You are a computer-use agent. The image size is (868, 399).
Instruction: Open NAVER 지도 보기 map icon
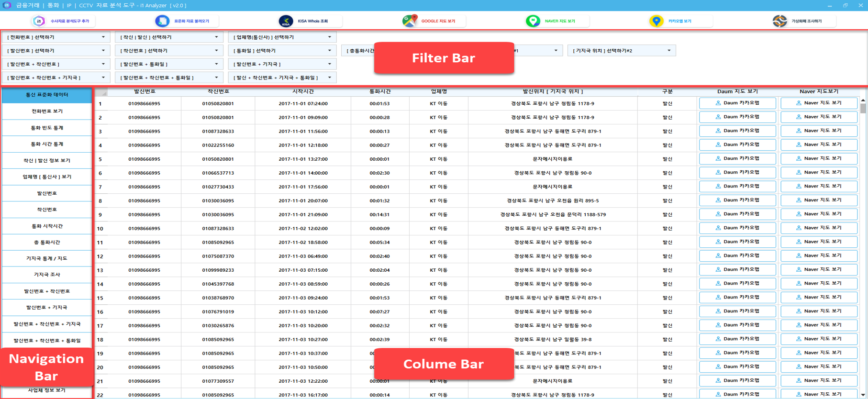(533, 21)
